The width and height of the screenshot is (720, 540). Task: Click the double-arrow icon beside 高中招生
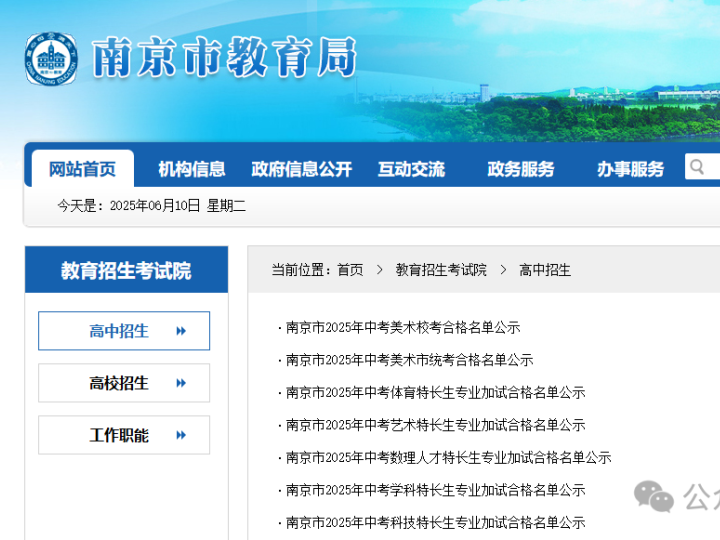pos(181,331)
